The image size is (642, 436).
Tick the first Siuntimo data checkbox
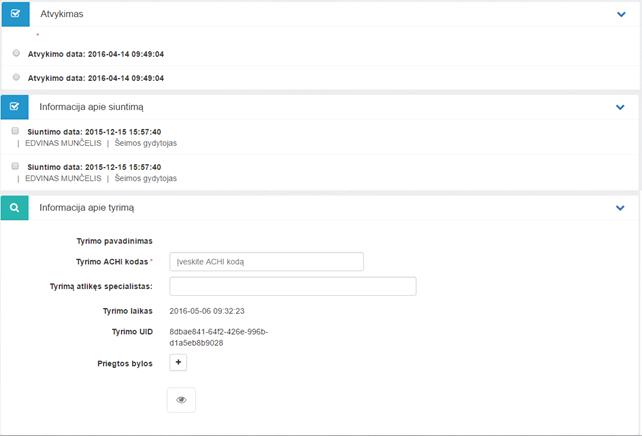click(x=16, y=130)
